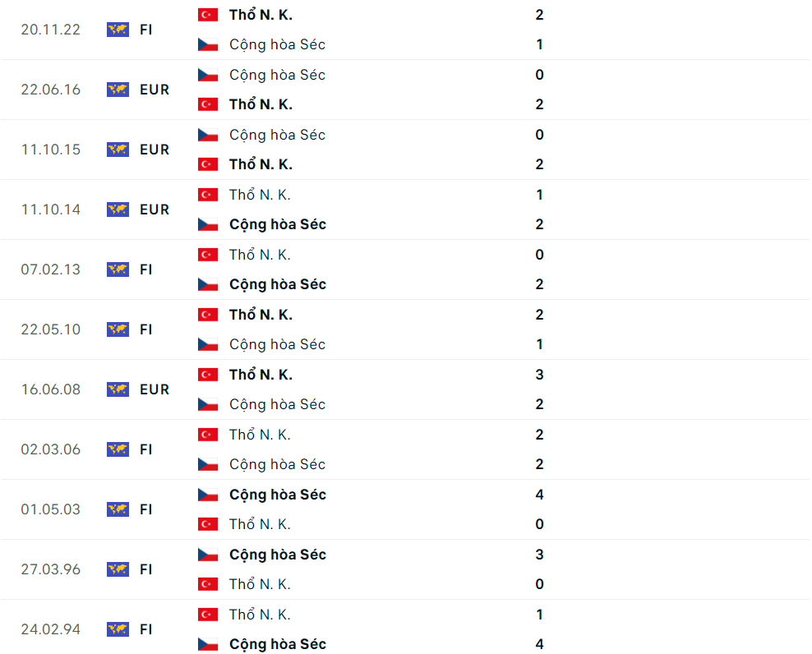
Task: Click Cộng hòa Séc score 4 in 24.02.94 match
Action: [x=539, y=644]
